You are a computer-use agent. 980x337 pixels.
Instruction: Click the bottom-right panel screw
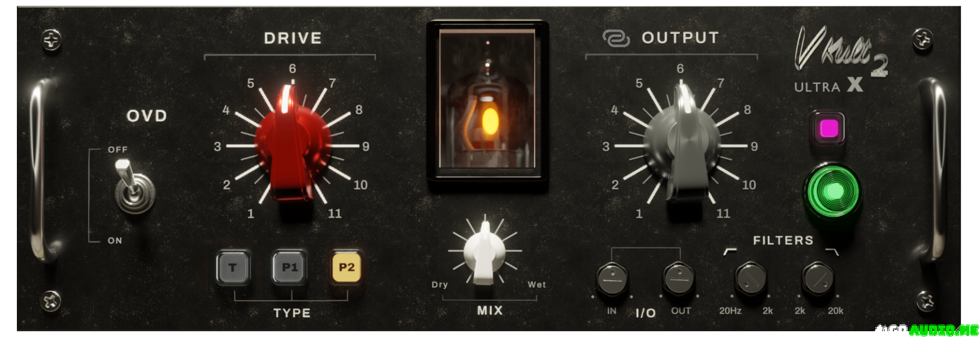(x=926, y=301)
